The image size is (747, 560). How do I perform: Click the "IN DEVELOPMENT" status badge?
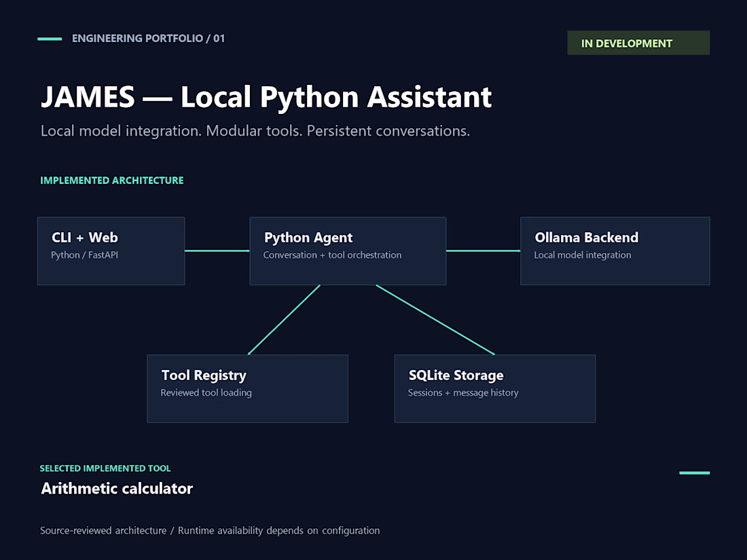638,43
